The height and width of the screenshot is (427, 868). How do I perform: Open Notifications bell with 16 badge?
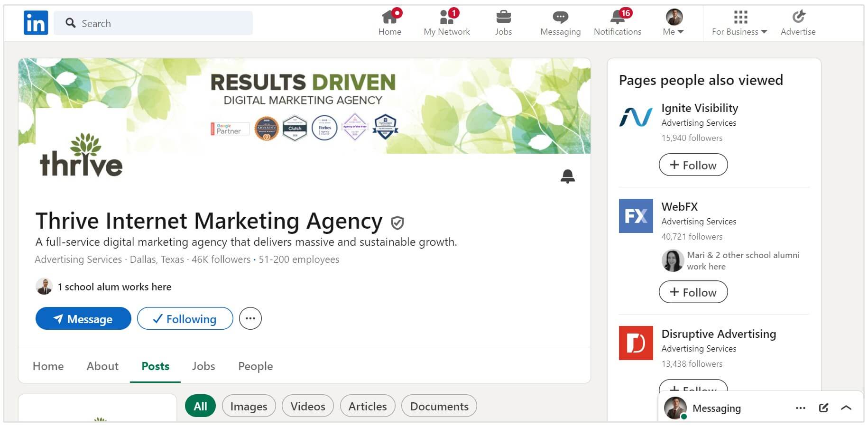(617, 18)
